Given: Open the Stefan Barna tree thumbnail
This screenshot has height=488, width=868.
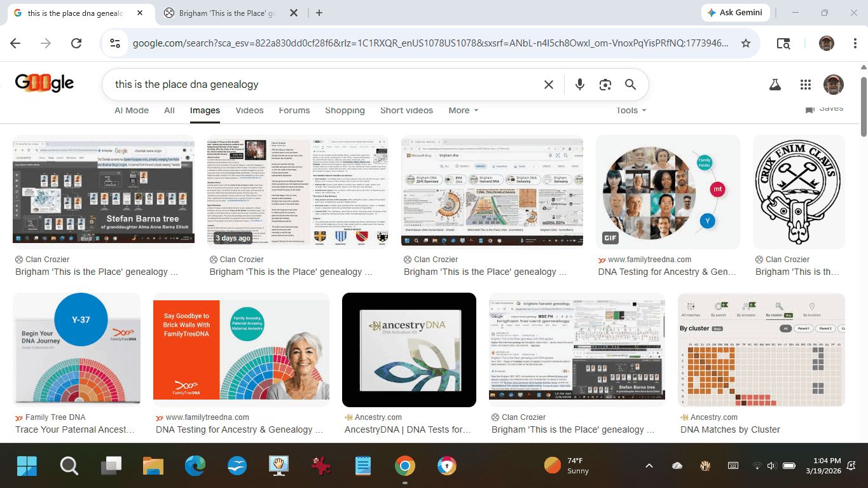Looking at the screenshot, I should 104,189.
